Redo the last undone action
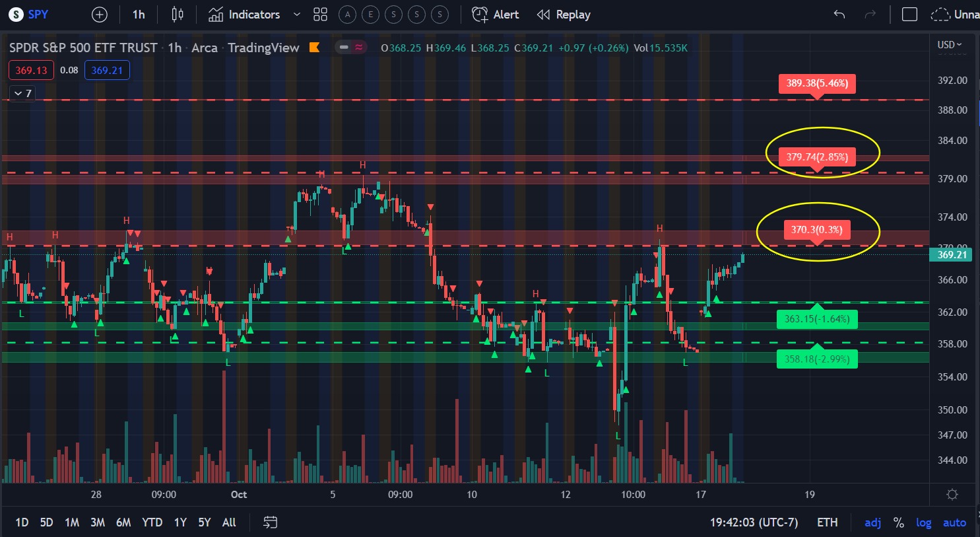 pos(870,15)
